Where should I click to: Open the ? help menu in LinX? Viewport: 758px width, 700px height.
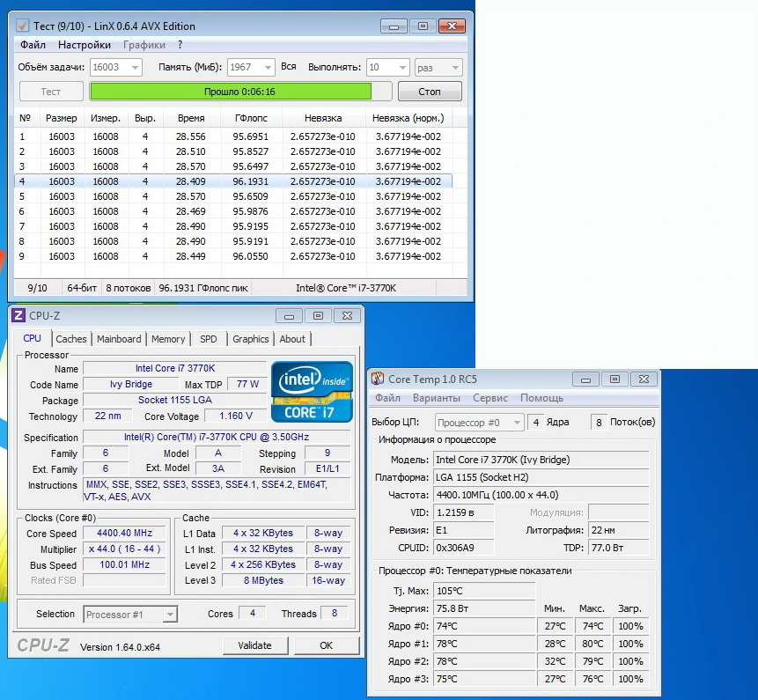point(180,45)
